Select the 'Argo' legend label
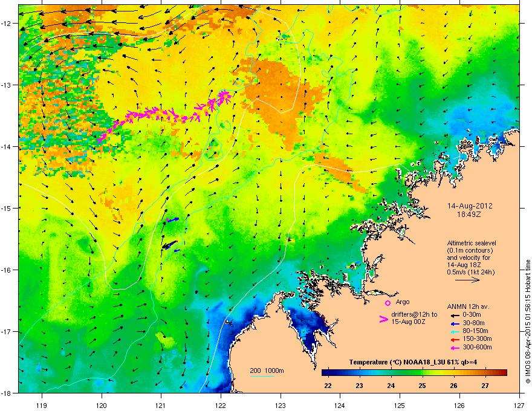Image resolution: width=532 pixels, height=411 pixels. pos(403,302)
